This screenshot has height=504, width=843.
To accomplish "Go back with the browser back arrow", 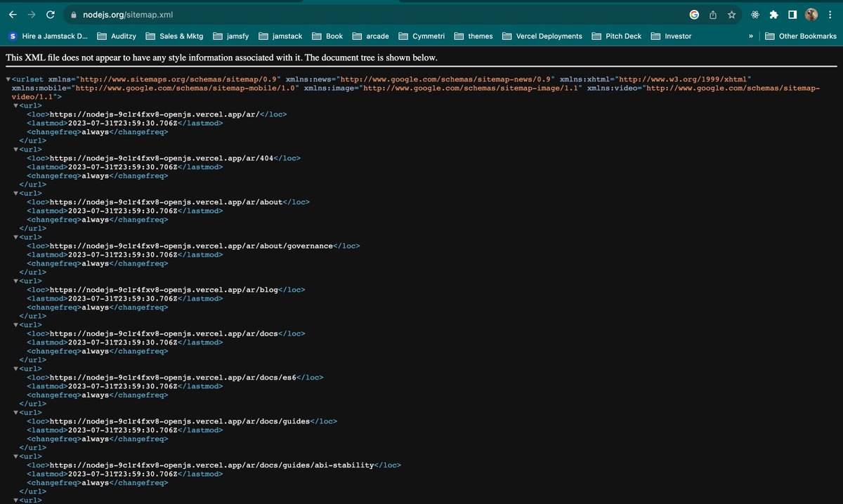I will [x=13, y=14].
